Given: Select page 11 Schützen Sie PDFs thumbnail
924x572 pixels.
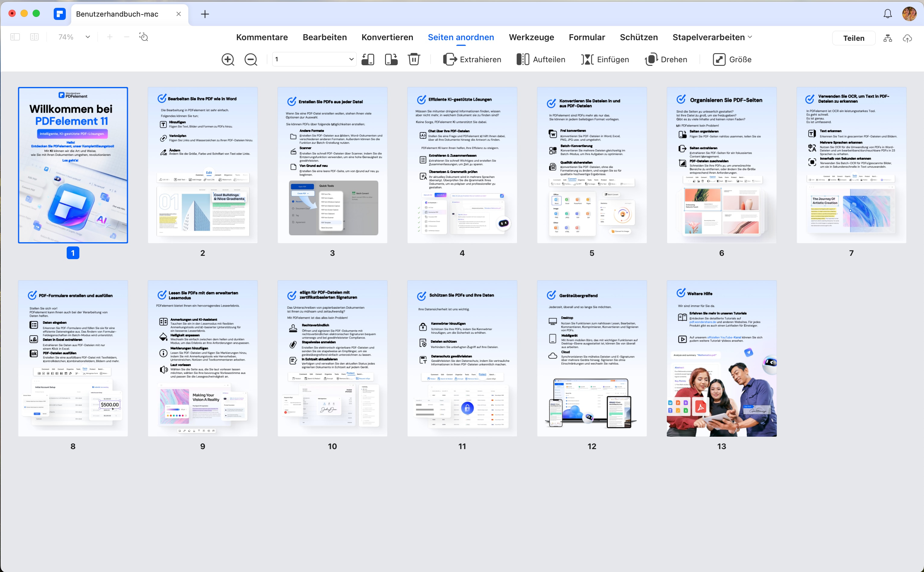Looking at the screenshot, I should [x=462, y=358].
